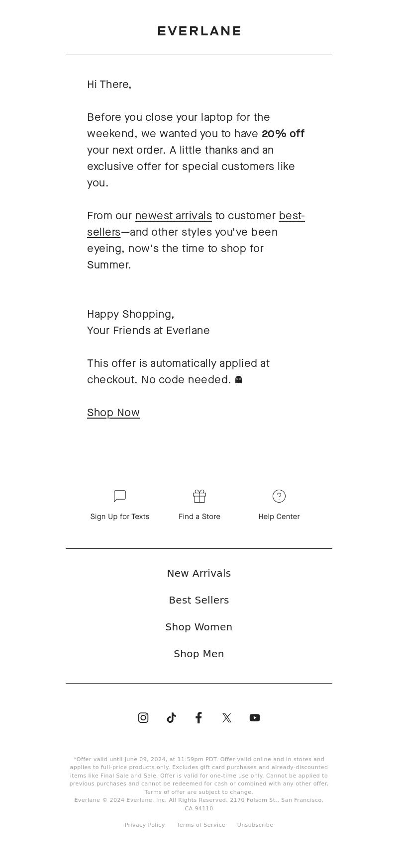Select Shop Men menu item
Screen dimensions: 398x868
click(x=199, y=654)
